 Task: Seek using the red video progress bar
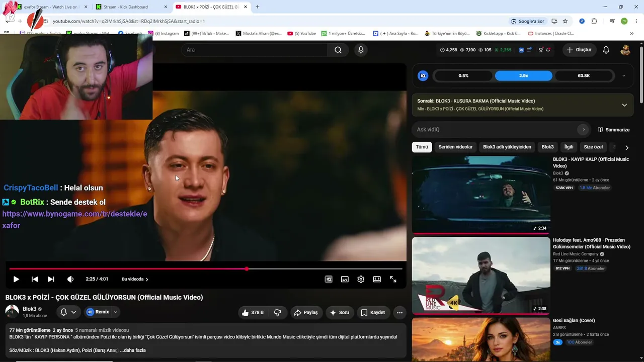tap(205, 269)
